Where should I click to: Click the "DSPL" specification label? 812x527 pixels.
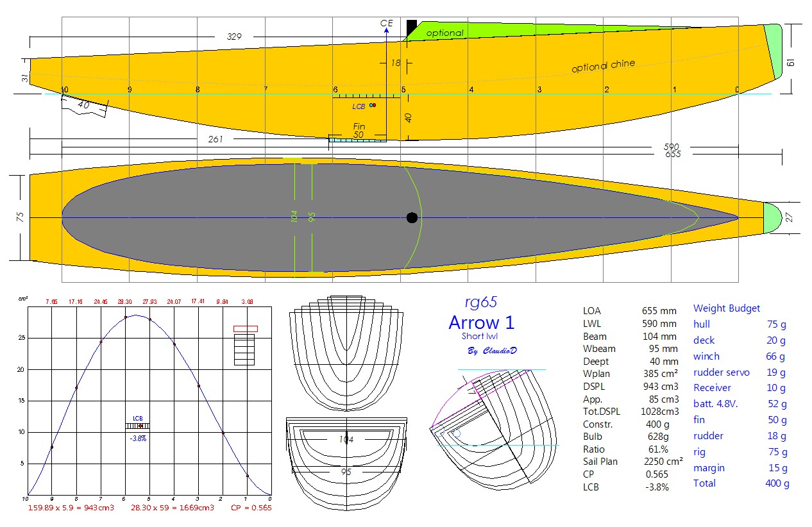click(x=594, y=387)
